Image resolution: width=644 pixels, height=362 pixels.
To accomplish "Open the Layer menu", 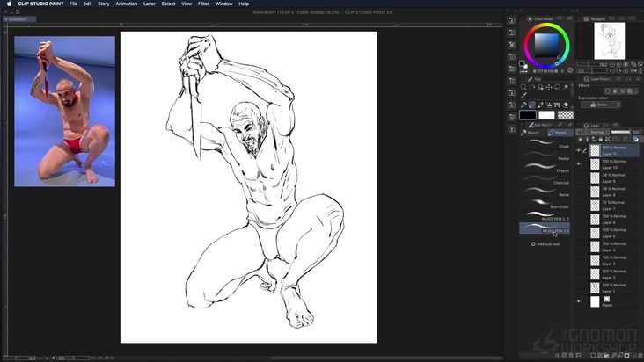I will (150, 4).
